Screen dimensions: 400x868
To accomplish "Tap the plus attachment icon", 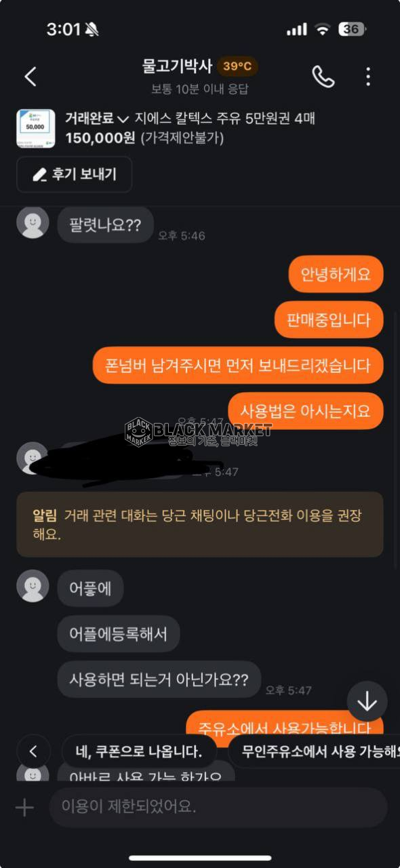I will 24,807.
